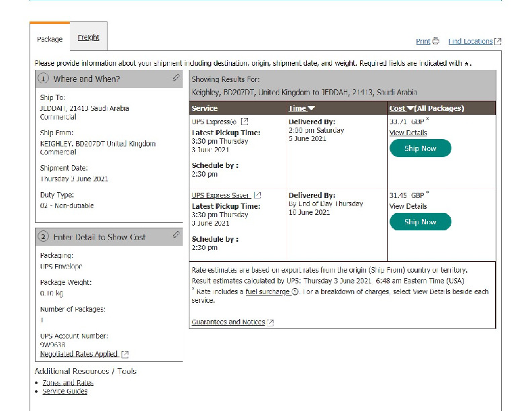The image size is (532, 411).
Task: Click the external link icon beside UPS Express
Action: coord(245,122)
